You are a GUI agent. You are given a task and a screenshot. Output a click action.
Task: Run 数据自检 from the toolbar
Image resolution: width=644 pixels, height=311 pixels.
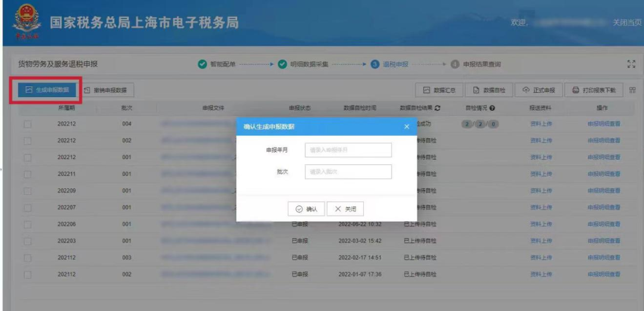click(488, 90)
